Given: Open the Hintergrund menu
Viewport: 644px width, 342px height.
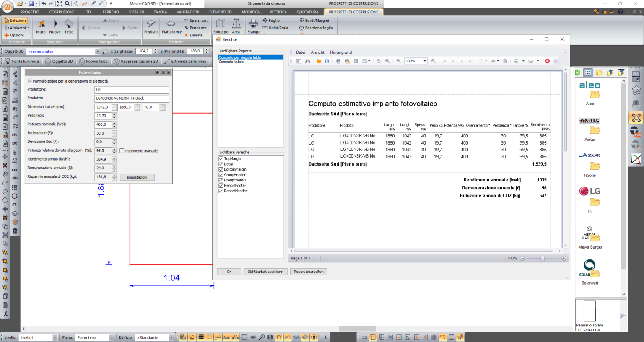Looking at the screenshot, I should [x=341, y=52].
